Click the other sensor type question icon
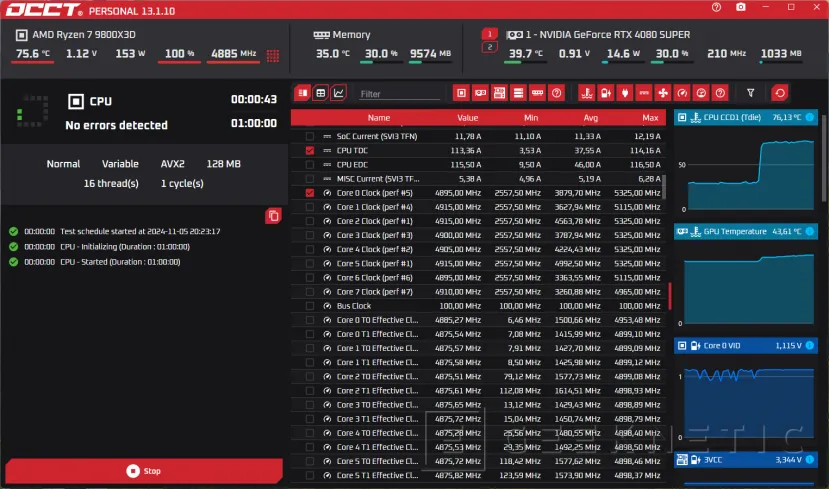829x489 pixels. pos(720,93)
